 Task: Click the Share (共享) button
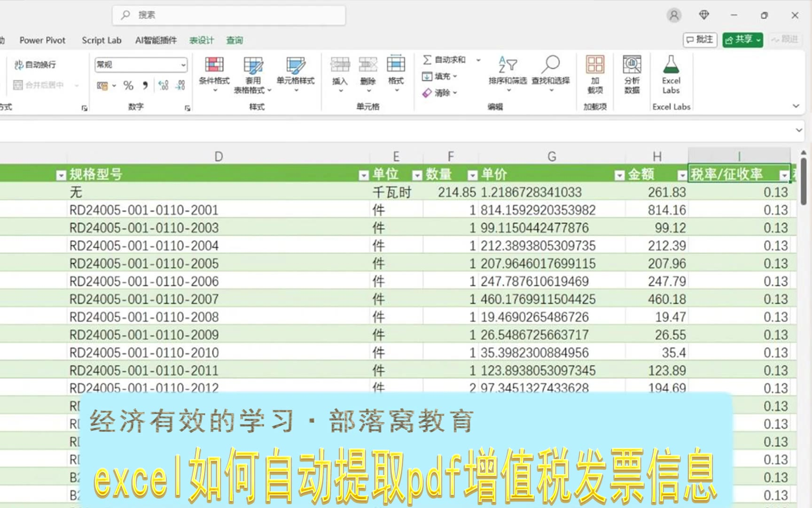coord(742,40)
